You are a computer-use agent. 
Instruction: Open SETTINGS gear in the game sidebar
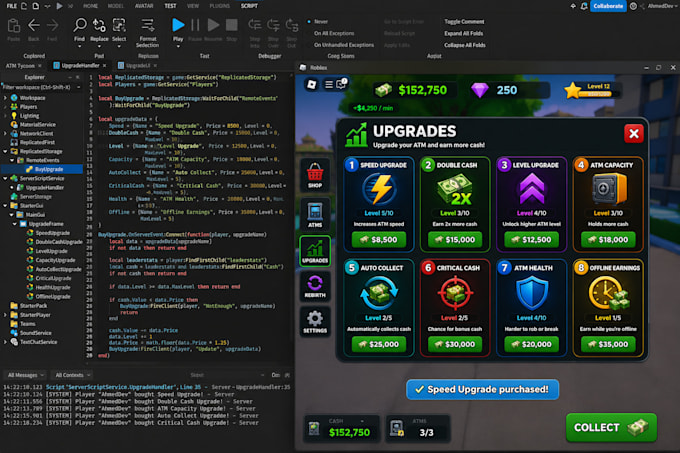pos(315,322)
